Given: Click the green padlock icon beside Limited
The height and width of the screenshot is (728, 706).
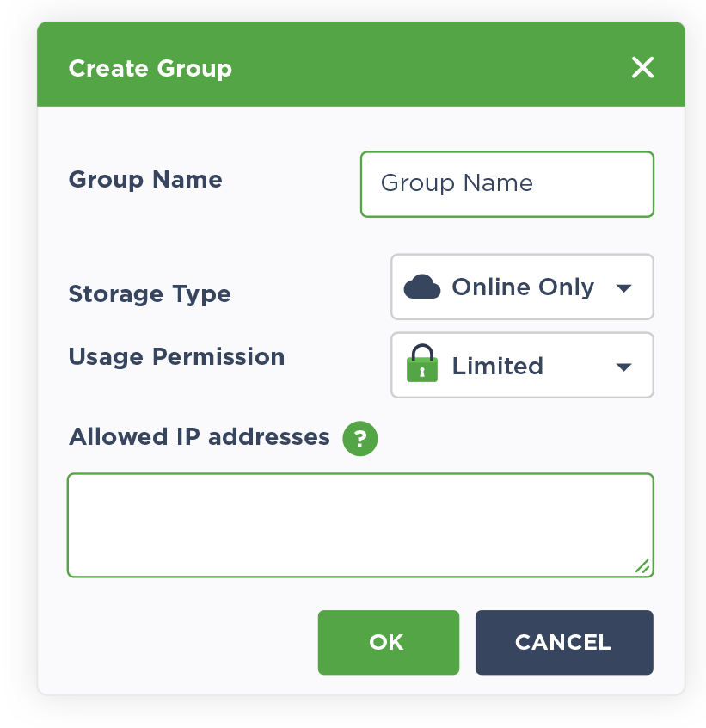Looking at the screenshot, I should [421, 364].
